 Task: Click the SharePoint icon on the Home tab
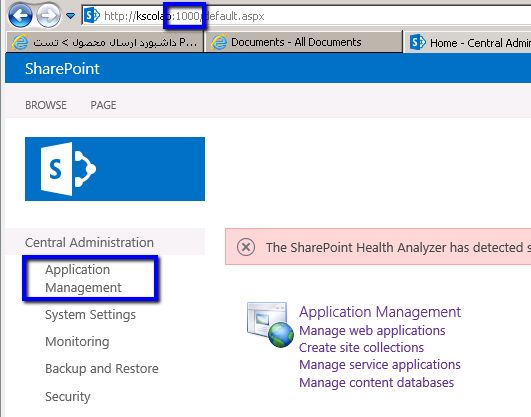418,42
